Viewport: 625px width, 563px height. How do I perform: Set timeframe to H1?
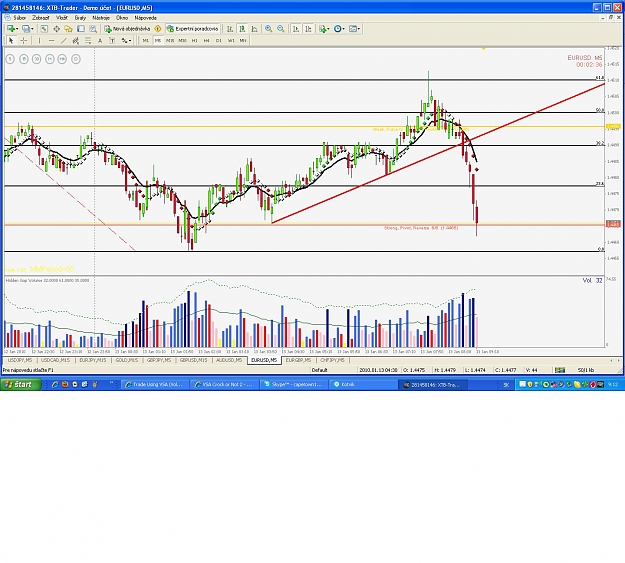(x=195, y=40)
